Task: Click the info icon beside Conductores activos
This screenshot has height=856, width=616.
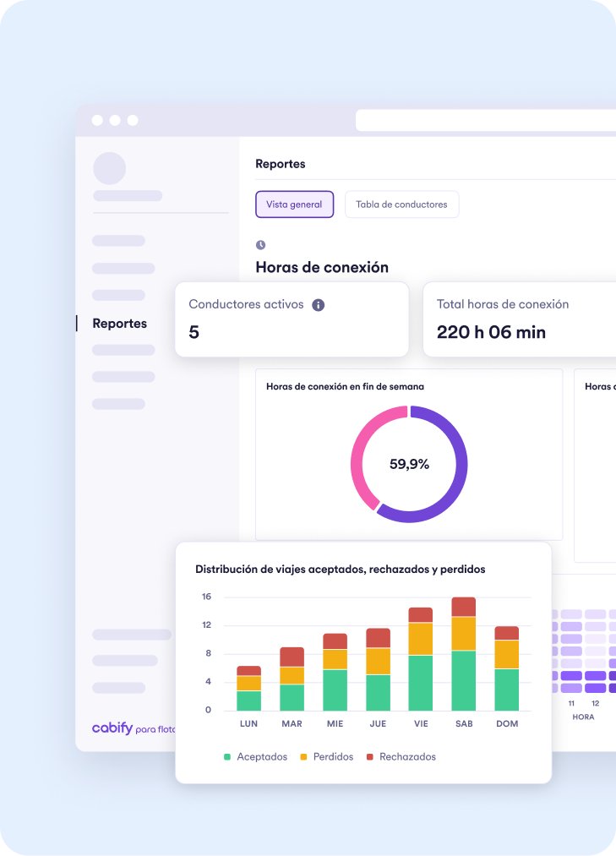Action: pyautogui.click(x=319, y=305)
